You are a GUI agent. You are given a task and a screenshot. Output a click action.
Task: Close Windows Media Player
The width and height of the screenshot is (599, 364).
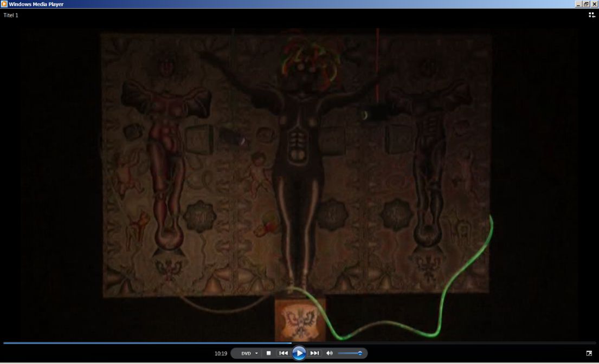pyautogui.click(x=595, y=4)
